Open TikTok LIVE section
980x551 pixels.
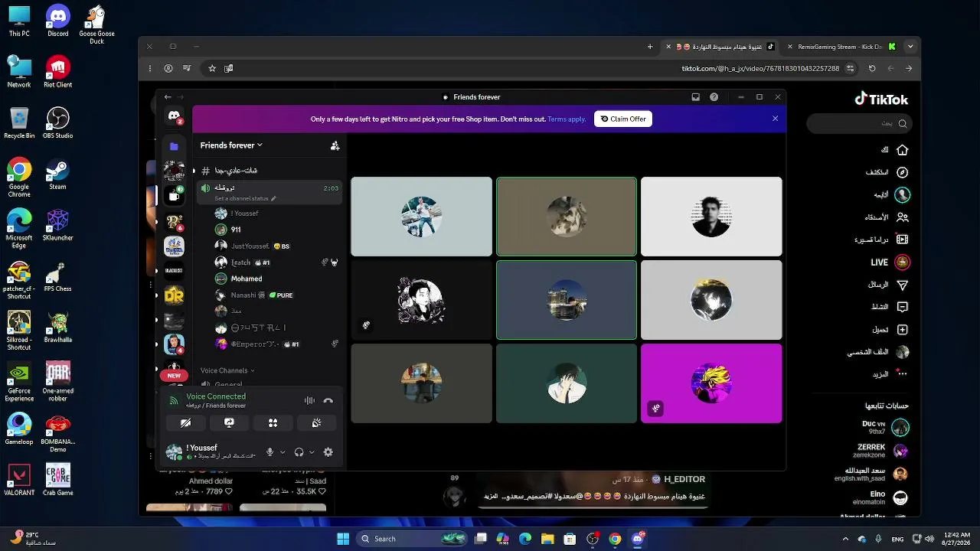click(890, 262)
